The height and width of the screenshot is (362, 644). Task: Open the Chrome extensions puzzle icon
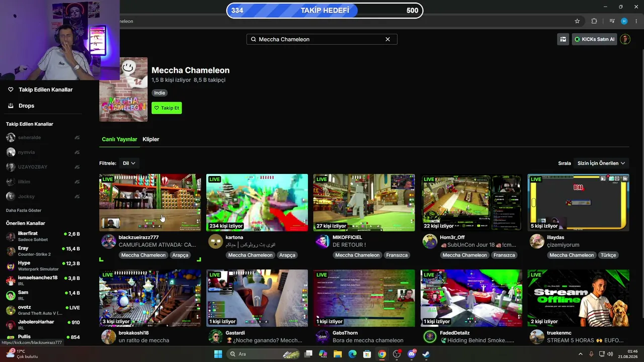[594, 21]
